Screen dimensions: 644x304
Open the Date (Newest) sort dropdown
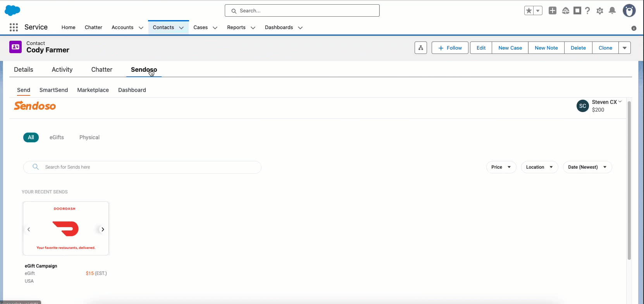point(587,167)
